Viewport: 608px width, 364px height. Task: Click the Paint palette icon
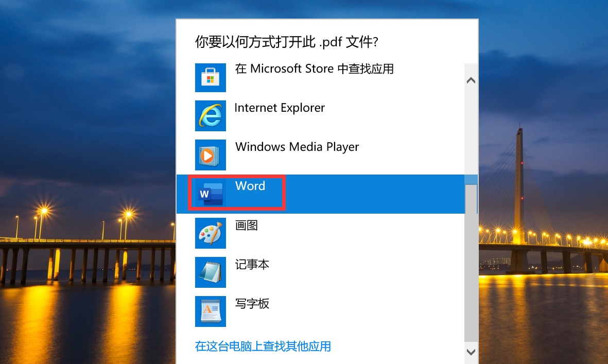(x=210, y=233)
